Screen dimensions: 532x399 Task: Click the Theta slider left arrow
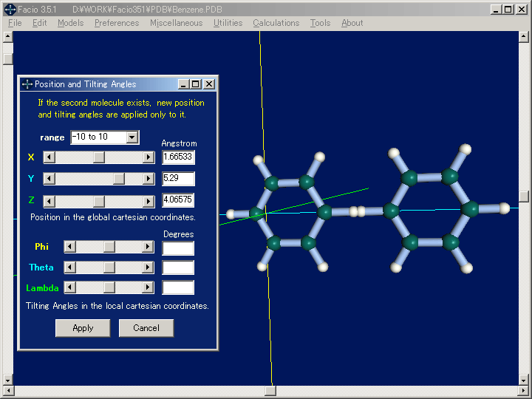tap(70, 267)
